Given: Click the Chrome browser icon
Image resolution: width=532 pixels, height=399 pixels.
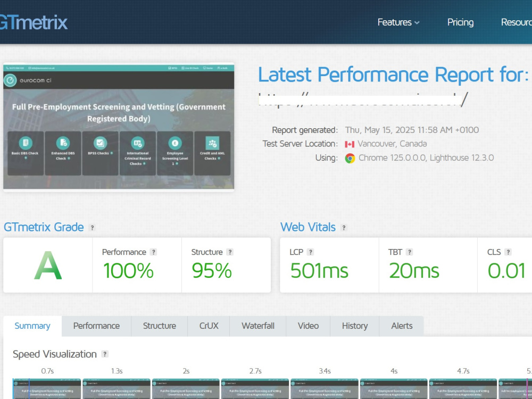Looking at the screenshot, I should pyautogui.click(x=350, y=158).
